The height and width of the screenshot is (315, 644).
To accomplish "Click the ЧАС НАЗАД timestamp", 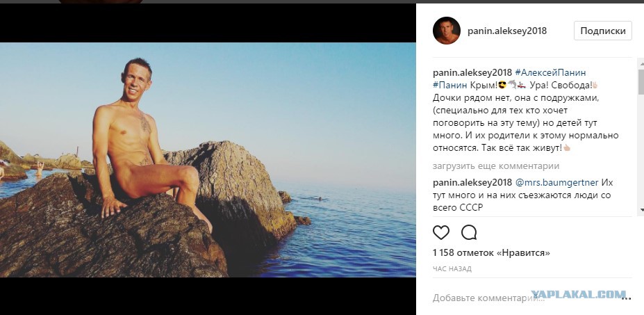I will (x=452, y=268).
